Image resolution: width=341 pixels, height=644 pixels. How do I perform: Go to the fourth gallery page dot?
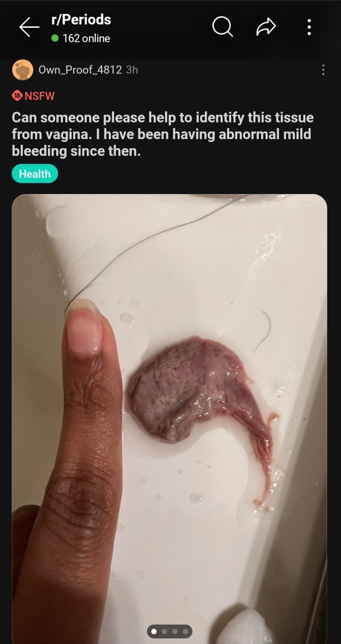click(x=185, y=632)
